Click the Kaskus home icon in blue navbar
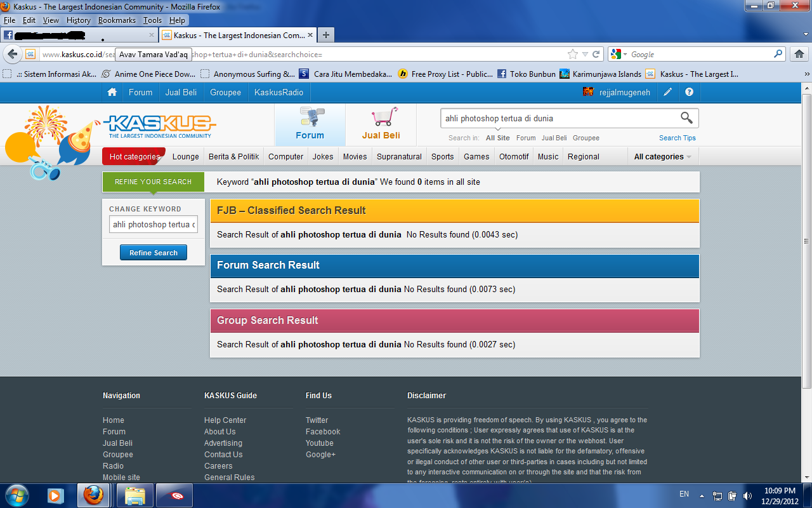The image size is (812, 508). [112, 92]
